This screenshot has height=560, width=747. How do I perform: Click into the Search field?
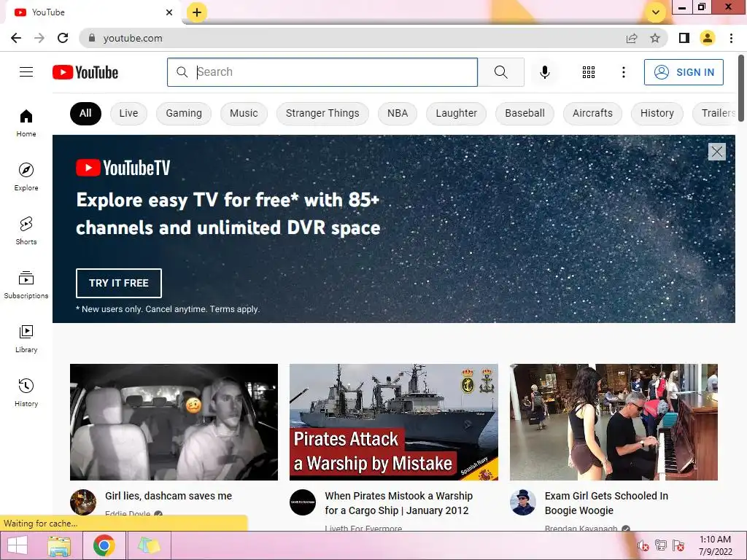(x=322, y=72)
